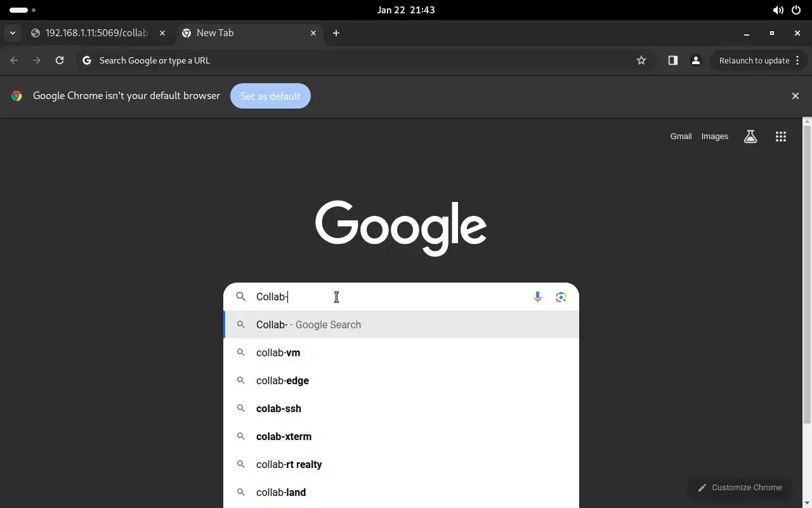Viewport: 812px width, 508px height.
Task: Choose the collab-edge suggestion
Action: (402, 380)
